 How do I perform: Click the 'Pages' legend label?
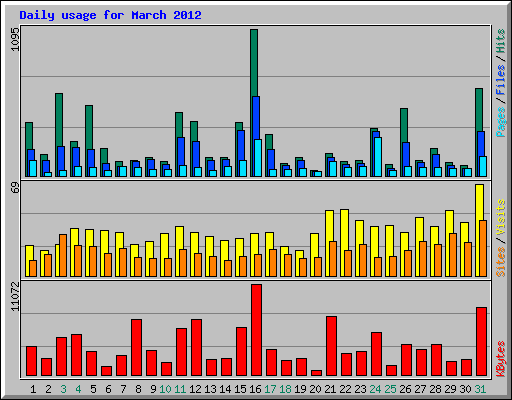[500, 122]
